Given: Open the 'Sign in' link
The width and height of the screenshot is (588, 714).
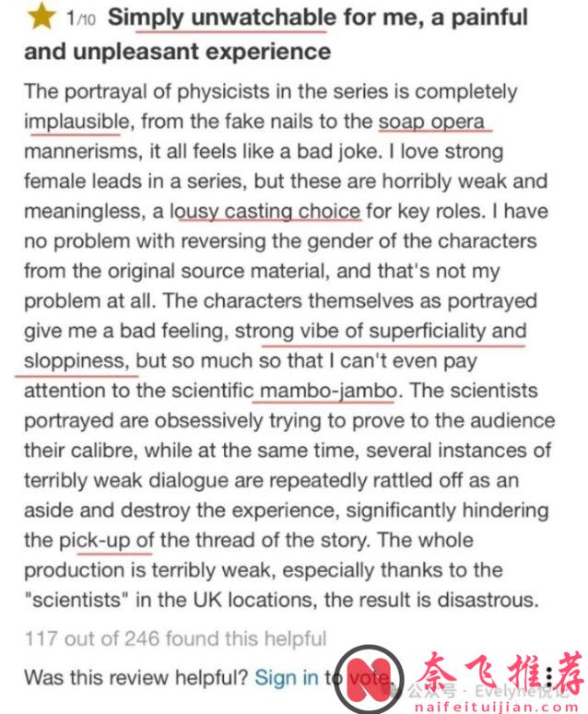Looking at the screenshot, I should click(287, 677).
